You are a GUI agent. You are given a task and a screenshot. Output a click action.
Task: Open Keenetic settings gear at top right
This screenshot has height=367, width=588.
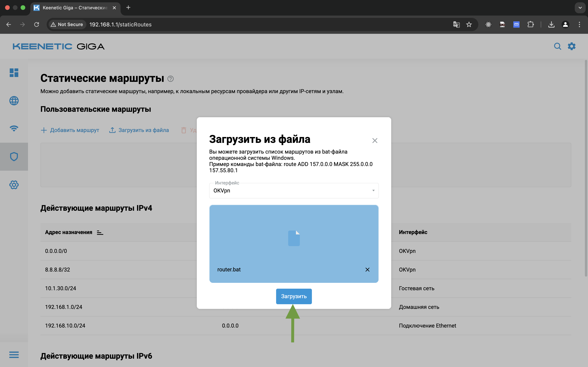pyautogui.click(x=572, y=46)
